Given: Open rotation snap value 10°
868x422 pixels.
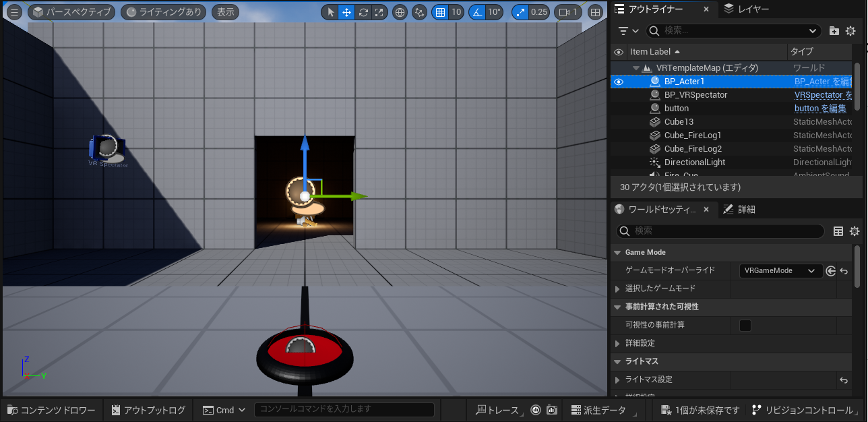Looking at the screenshot, I should [495, 12].
